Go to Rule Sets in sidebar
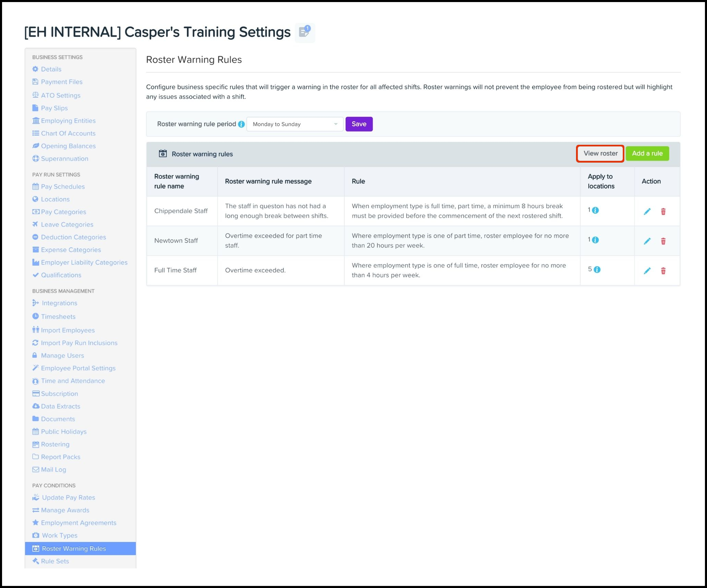The image size is (707, 588). 55,561
